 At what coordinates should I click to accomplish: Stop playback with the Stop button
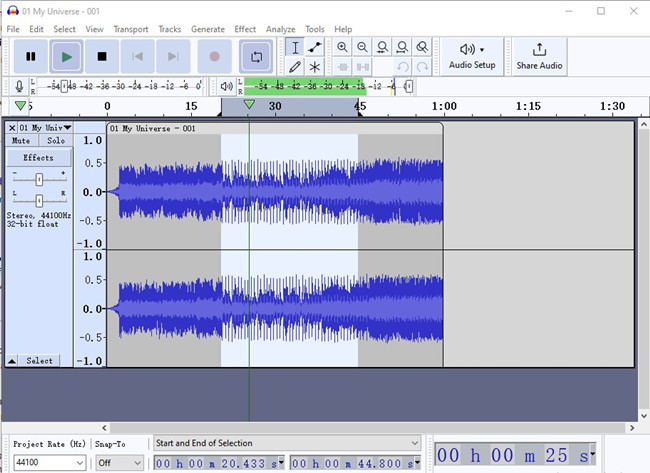102,56
